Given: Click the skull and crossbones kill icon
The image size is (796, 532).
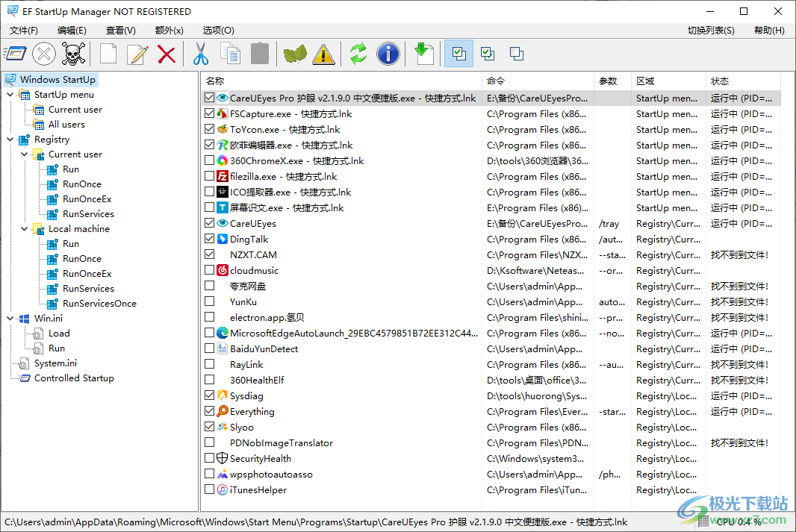Looking at the screenshot, I should pos(73,54).
